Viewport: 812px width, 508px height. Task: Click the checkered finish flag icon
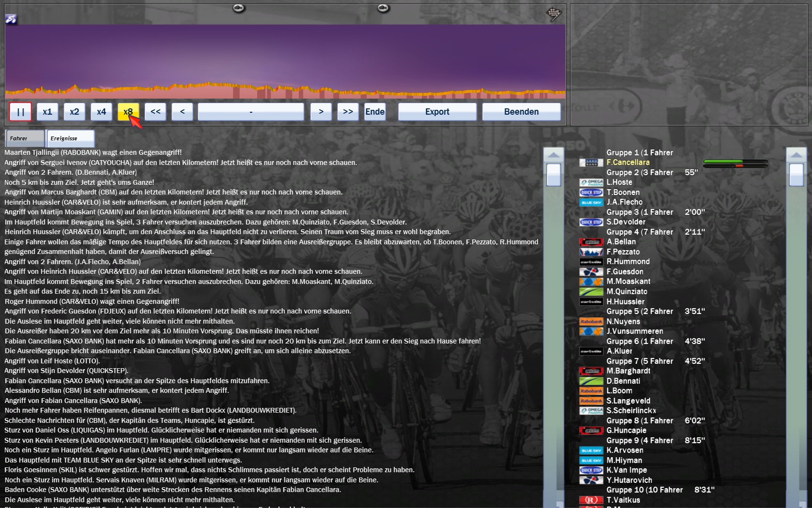pos(553,14)
